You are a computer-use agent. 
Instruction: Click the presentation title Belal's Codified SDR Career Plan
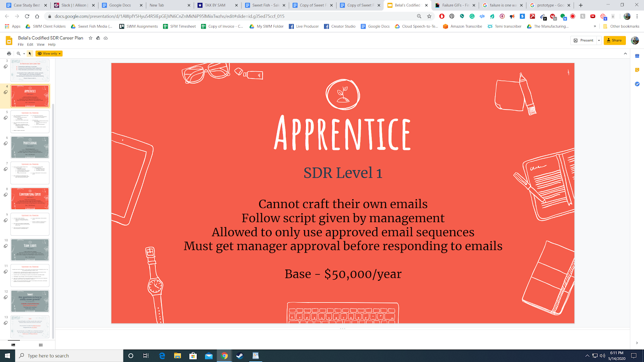51,38
